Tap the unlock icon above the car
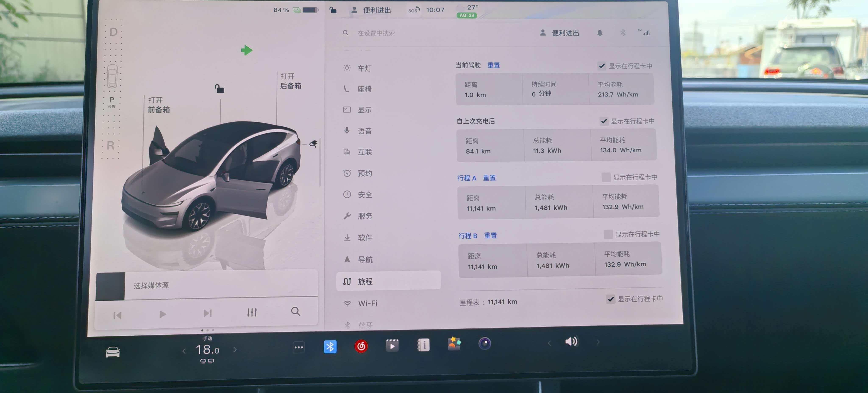 pyautogui.click(x=219, y=89)
